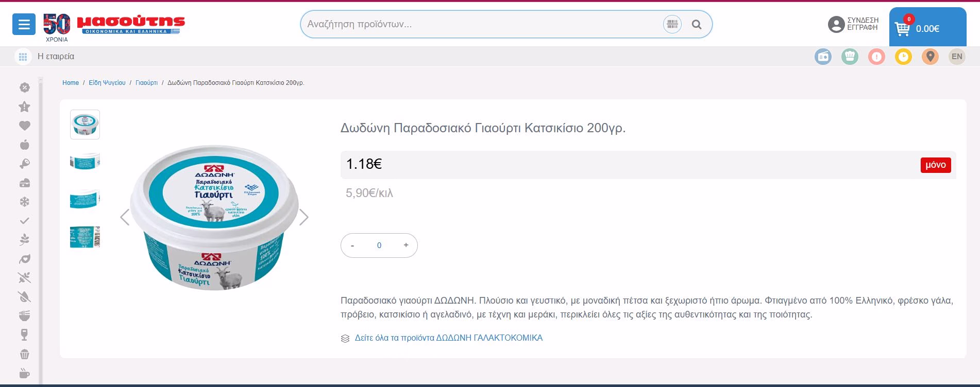Select the noodle bowl sidebar category
The image size is (980, 387).
coord(25,315)
